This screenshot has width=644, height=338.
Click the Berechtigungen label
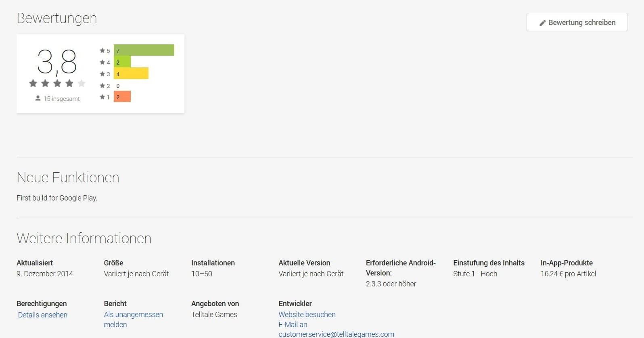click(x=42, y=304)
